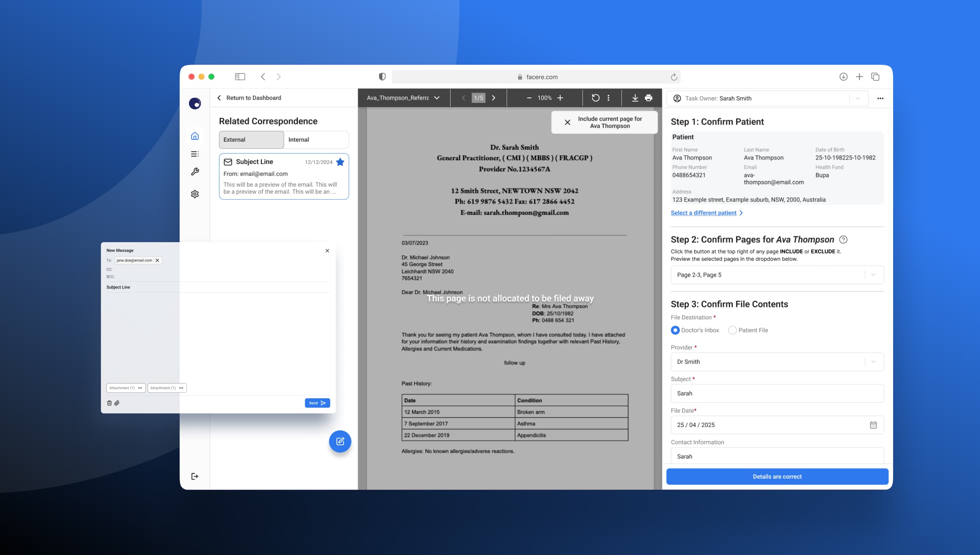
Task: Click the Facere logo in sidebar
Action: click(195, 103)
